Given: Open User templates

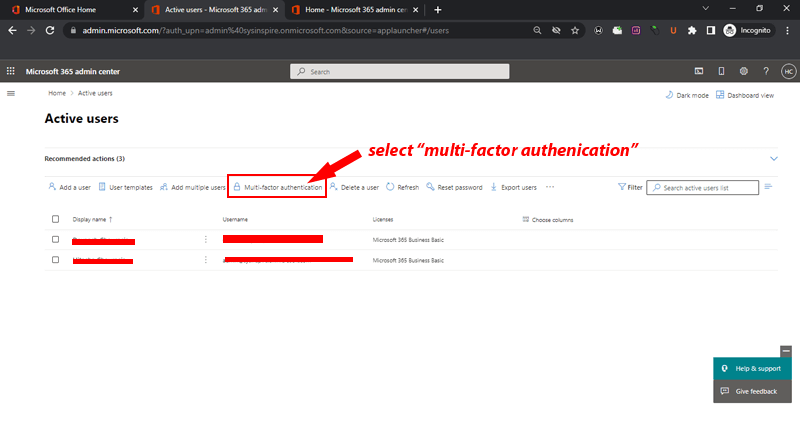Looking at the screenshot, I should tap(126, 187).
